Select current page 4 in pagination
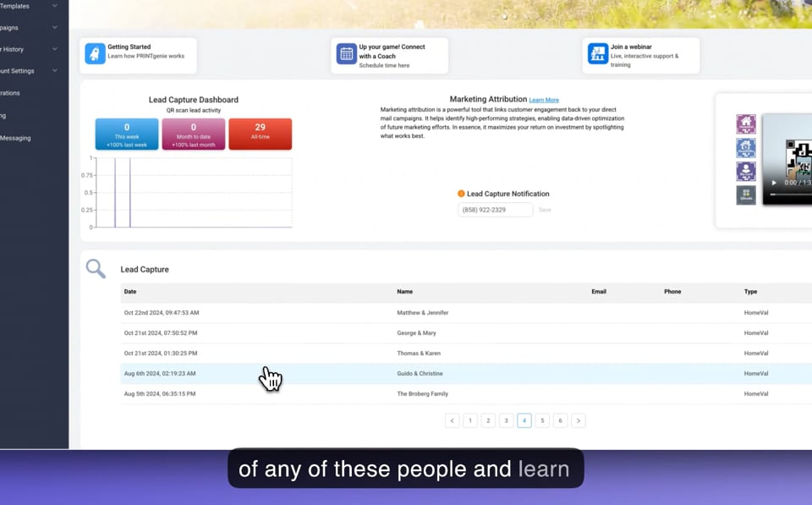 (524, 420)
